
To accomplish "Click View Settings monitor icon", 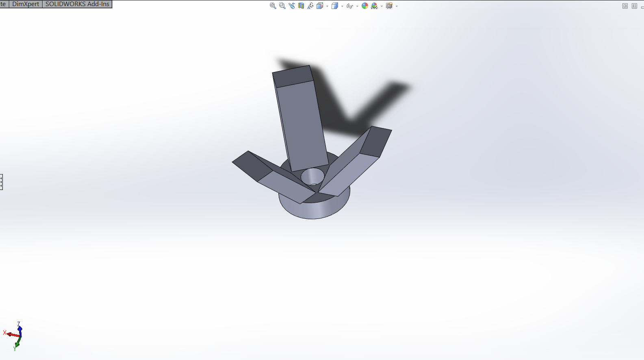I will (389, 6).
